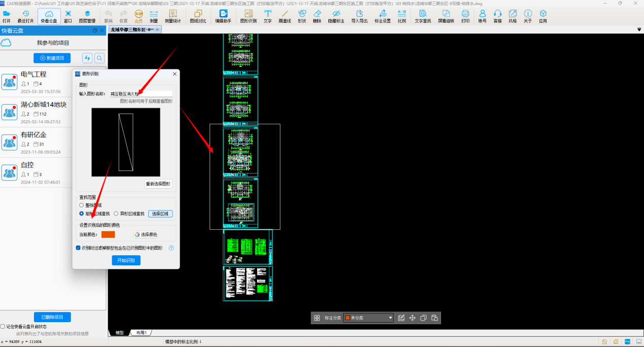The width and height of the screenshot is (644, 347).
Task: Launch 编辑助手 edit assistant
Action: point(223,16)
